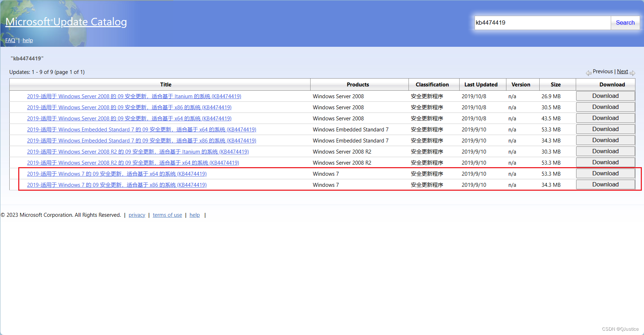Screen dimensions: 644x335
Task: Sort by the Last Updated column header
Action: (481, 85)
